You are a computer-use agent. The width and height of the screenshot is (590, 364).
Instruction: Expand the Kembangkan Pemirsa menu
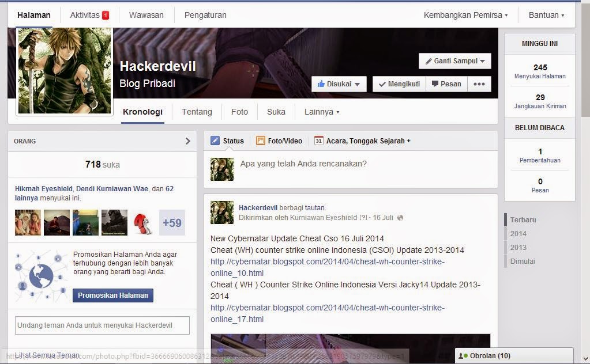pyautogui.click(x=465, y=16)
